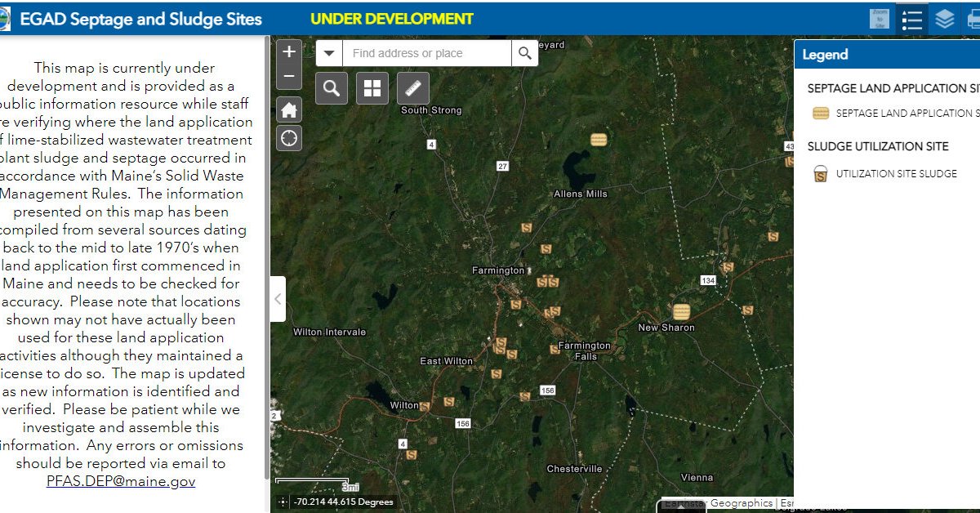Click the Zoom to Site header button
Viewport: 980px width, 513px height.
[880, 19]
